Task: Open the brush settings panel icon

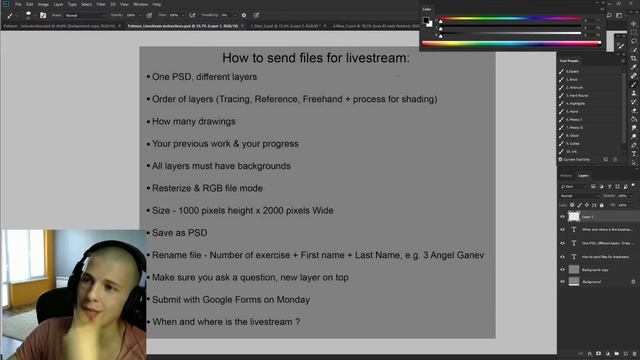Action: [x=43, y=15]
